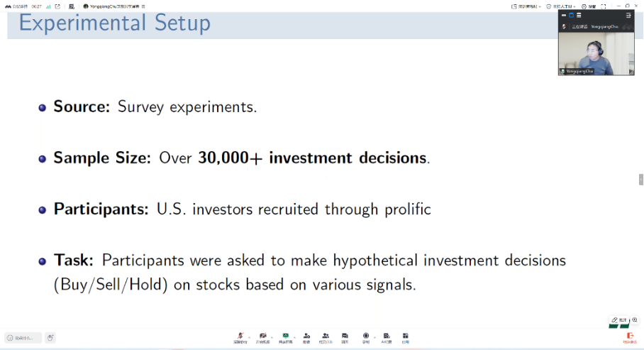The image size is (644, 350).
Task: Click the annotate button above end meeting
Action: 620,320
